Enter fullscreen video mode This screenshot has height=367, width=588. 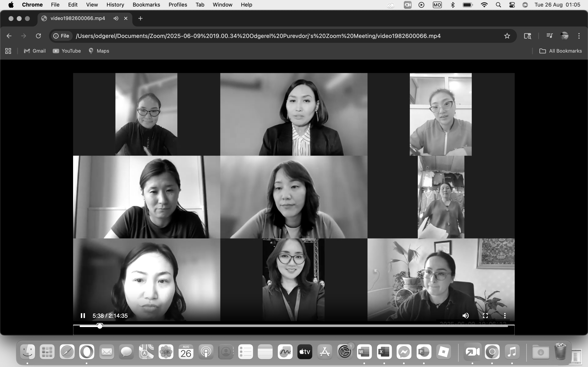(485, 316)
